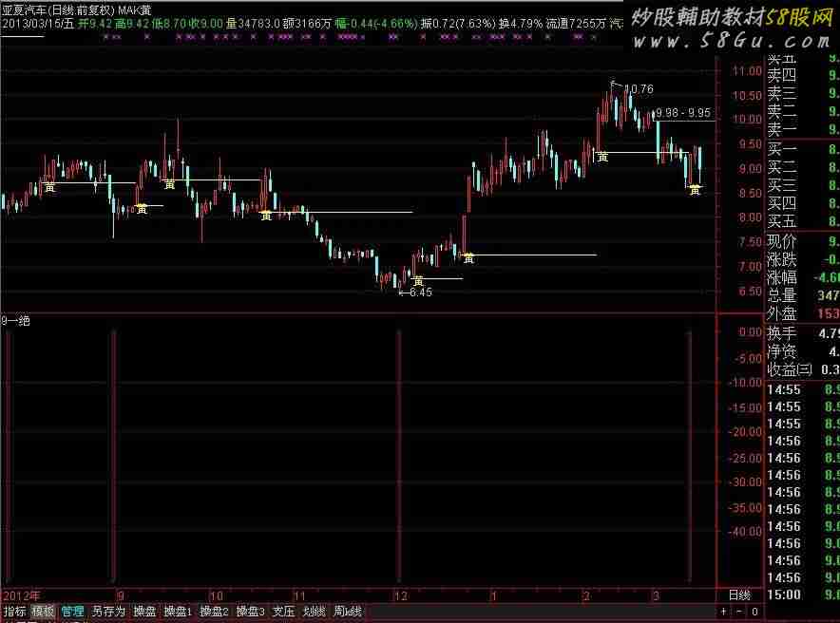The width and height of the screenshot is (840, 623).
Task: Click the 涨跌 quote row
Action: pos(803,259)
